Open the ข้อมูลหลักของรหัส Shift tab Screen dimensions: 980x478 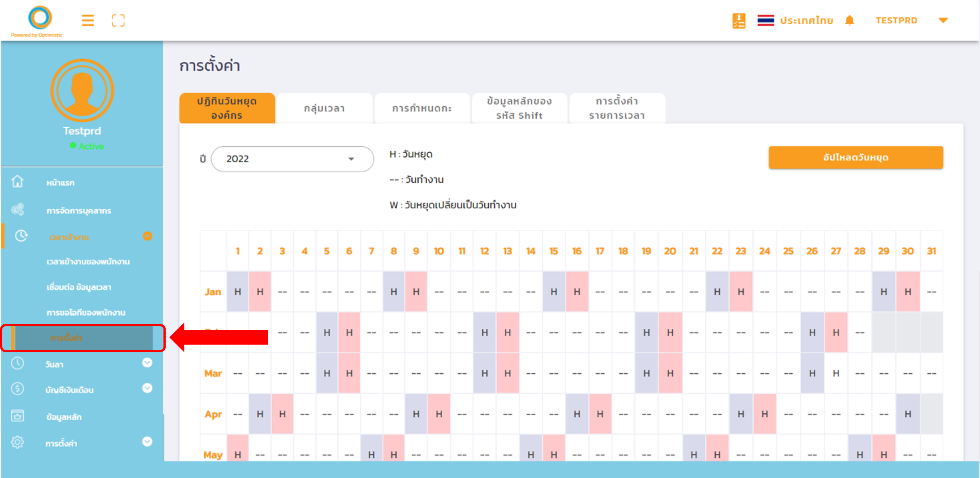519,109
